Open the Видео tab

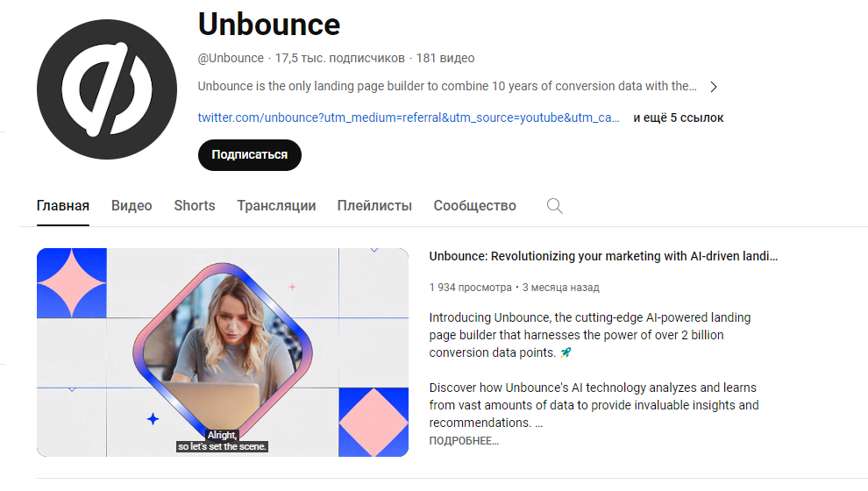tap(132, 206)
